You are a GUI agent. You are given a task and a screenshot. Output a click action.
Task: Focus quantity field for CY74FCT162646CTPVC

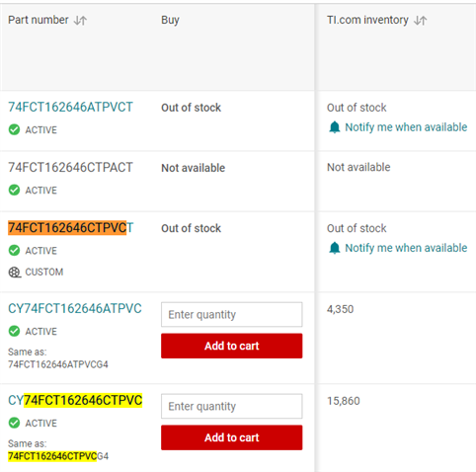(x=232, y=406)
